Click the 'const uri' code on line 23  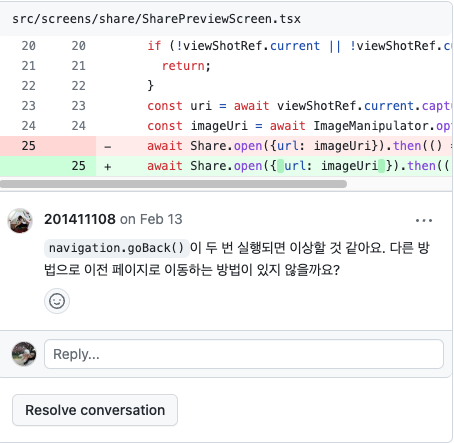pyautogui.click(x=179, y=106)
